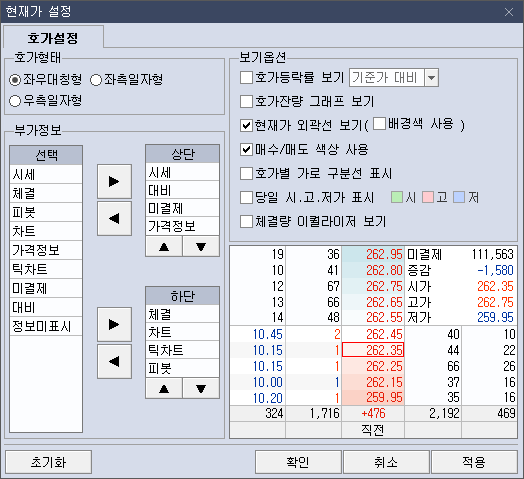524x479 pixels.
Task: Select 체결 in 선택 list
Action: coord(46,193)
